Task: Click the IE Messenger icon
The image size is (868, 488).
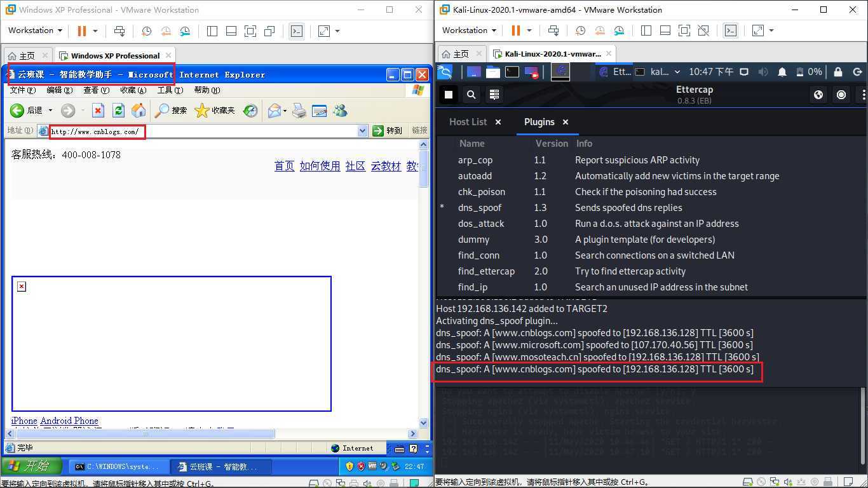Action: (340, 111)
